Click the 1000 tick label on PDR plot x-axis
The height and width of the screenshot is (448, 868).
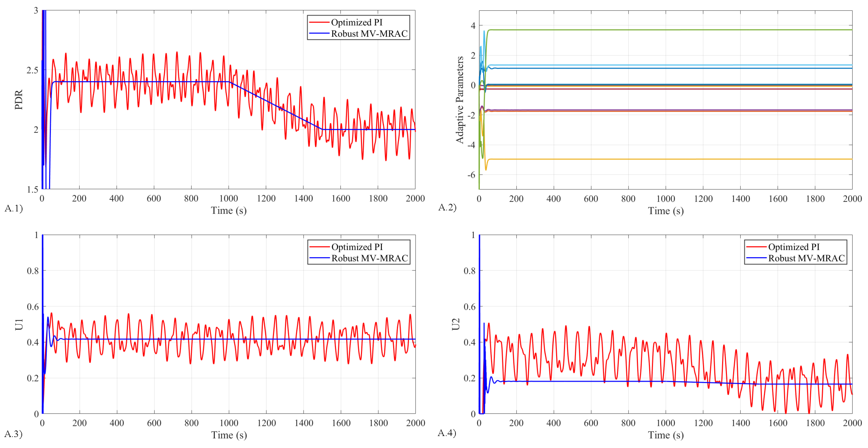coord(228,198)
